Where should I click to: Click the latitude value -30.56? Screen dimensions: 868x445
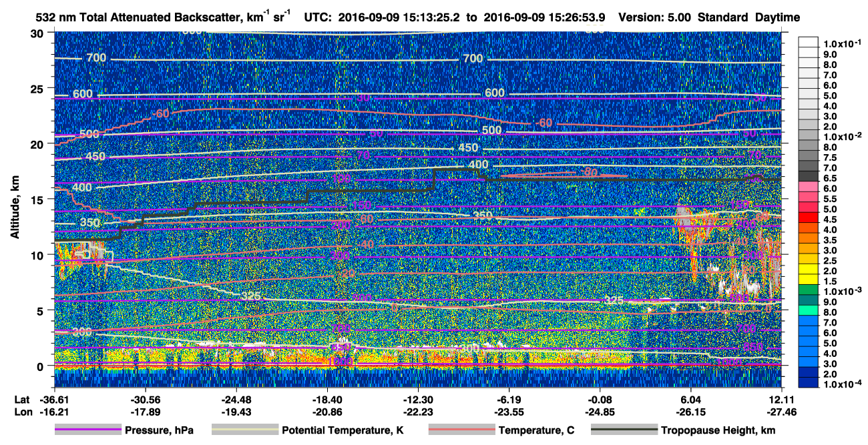tap(145, 399)
